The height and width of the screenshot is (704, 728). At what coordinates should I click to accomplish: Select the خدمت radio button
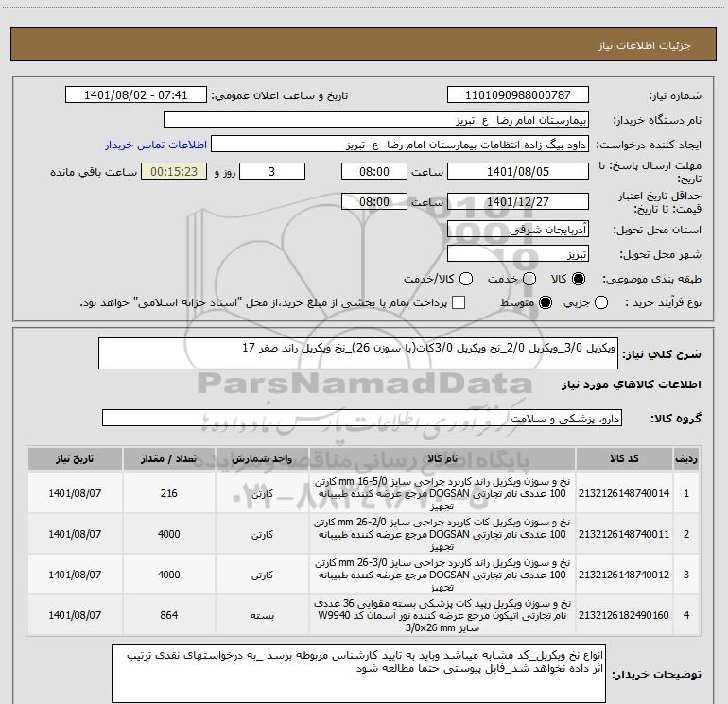[529, 279]
